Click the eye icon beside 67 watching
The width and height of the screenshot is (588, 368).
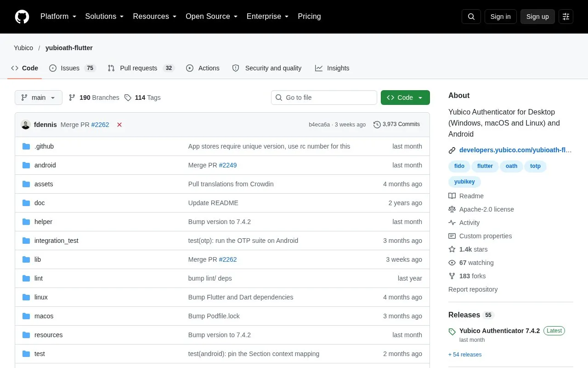pos(452,263)
